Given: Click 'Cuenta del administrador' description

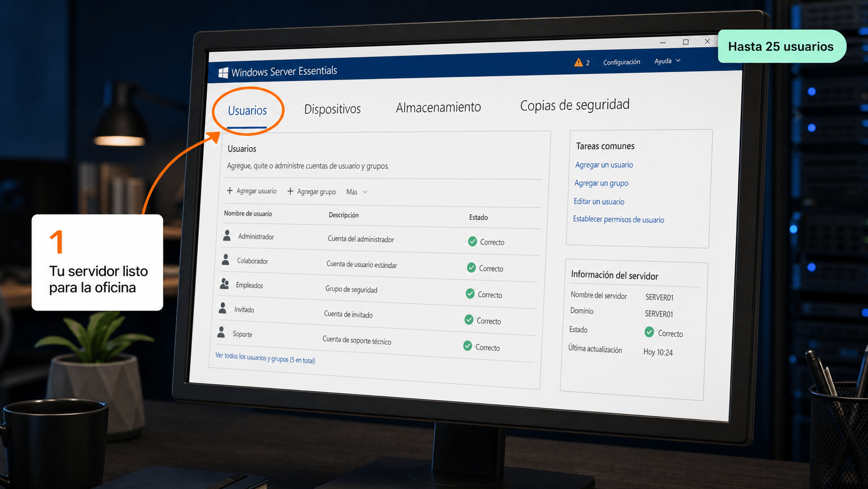Looking at the screenshot, I should click(361, 239).
